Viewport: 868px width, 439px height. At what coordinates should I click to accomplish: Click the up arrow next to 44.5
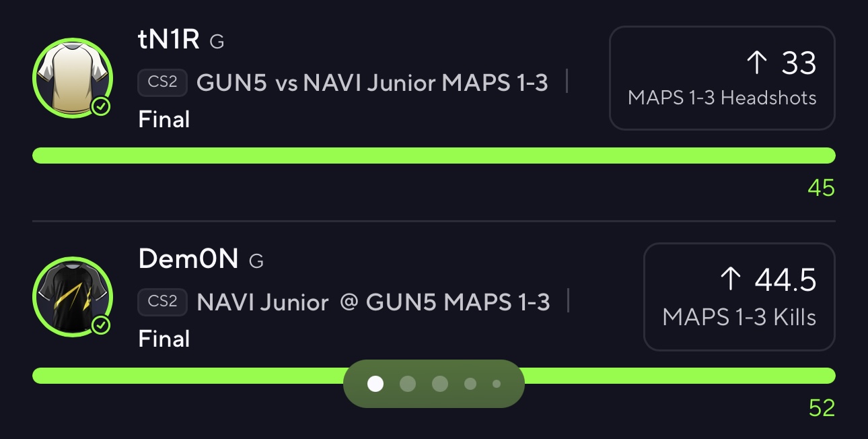click(731, 279)
